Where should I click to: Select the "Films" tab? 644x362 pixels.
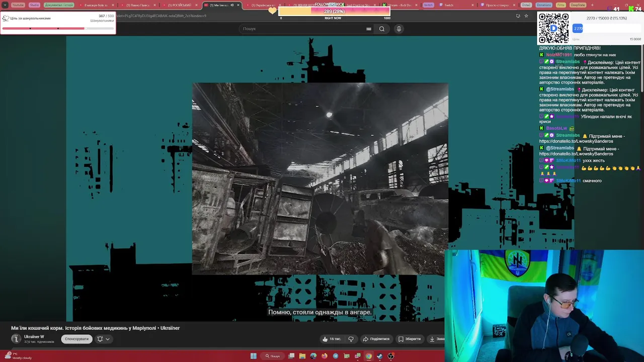(x=561, y=5)
